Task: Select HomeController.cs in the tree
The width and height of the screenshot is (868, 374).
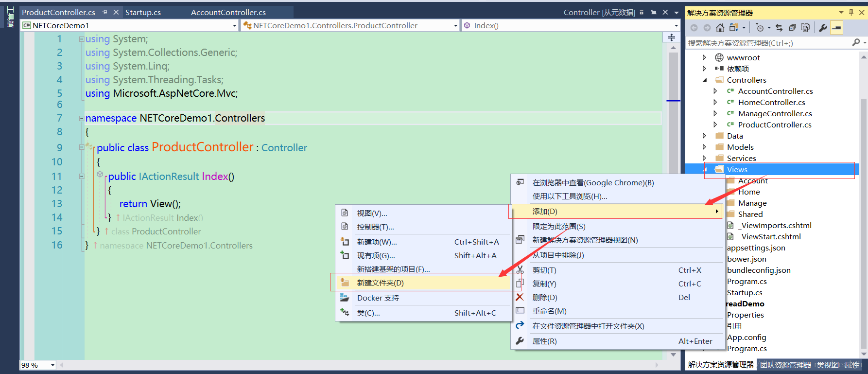Action: [x=771, y=102]
